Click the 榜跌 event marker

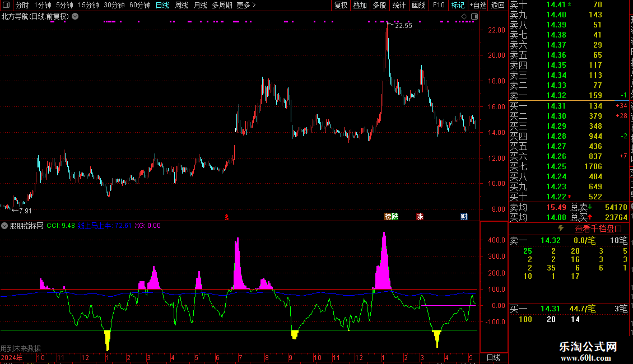coord(391,216)
